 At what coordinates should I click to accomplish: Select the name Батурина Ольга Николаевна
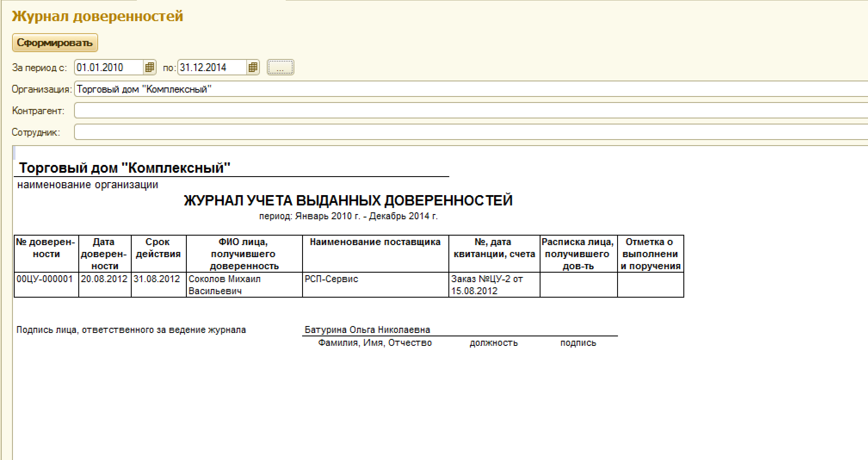pyautogui.click(x=367, y=330)
